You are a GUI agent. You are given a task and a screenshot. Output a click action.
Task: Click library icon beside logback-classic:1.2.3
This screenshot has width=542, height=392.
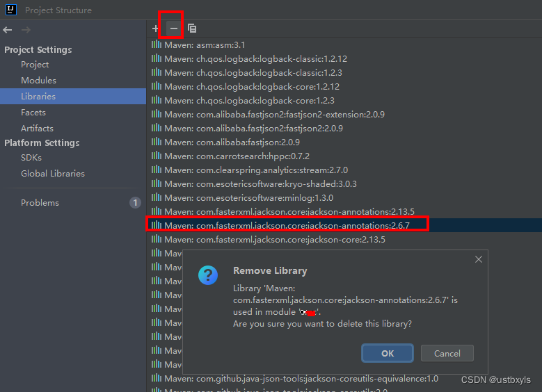tap(157, 72)
